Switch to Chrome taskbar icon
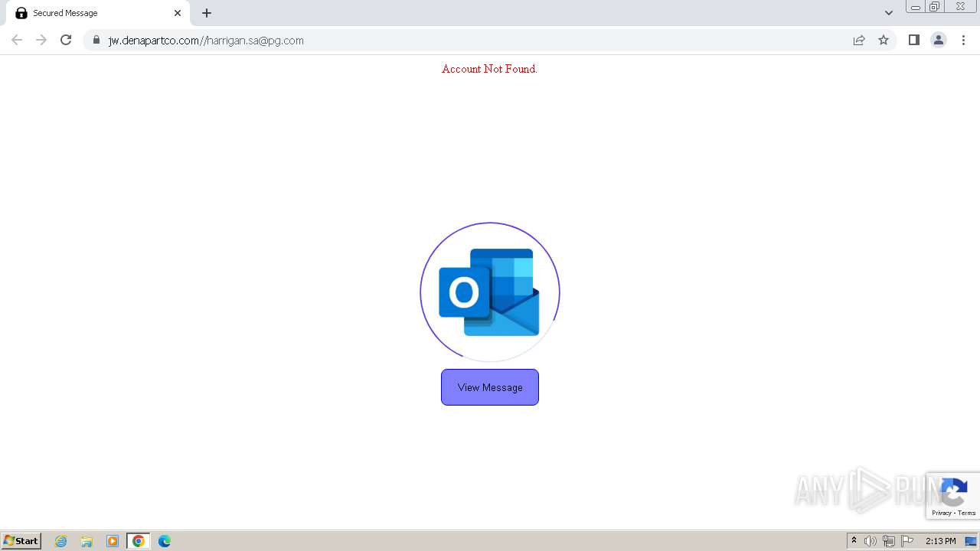The image size is (980, 551). [139, 541]
